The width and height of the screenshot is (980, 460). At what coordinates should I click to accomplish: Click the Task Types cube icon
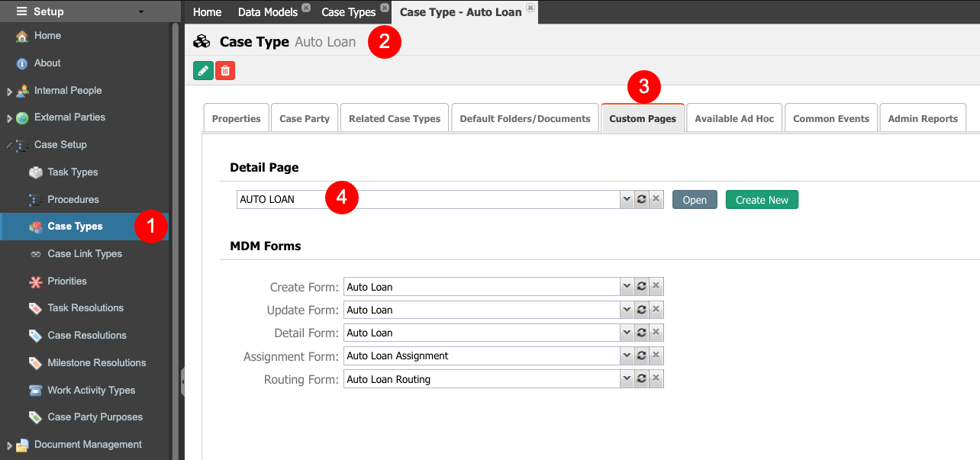point(35,172)
